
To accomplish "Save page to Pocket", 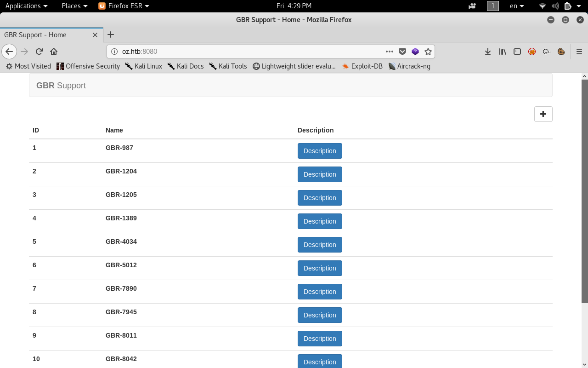I will click(402, 52).
